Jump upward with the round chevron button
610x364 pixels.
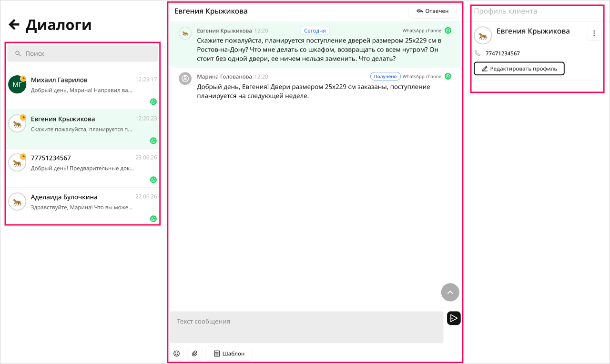(x=450, y=293)
